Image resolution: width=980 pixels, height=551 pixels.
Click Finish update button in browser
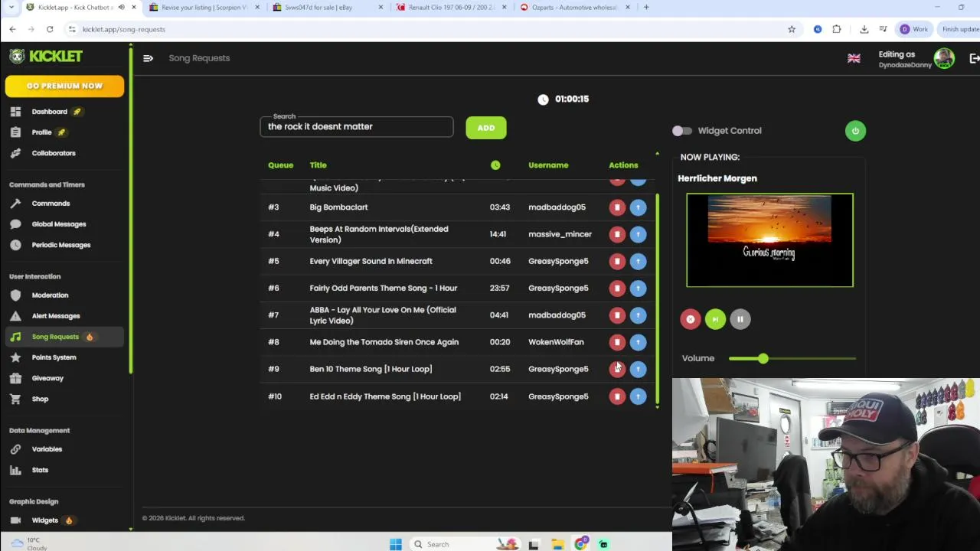click(960, 29)
